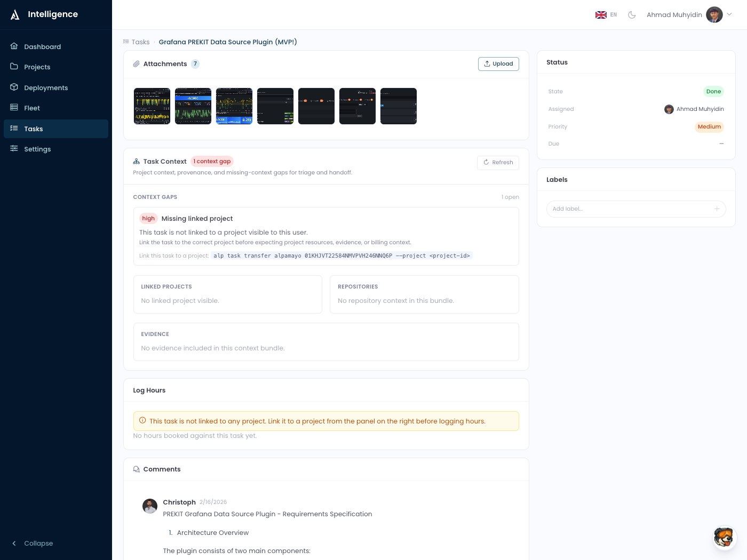Viewport: 747px width, 560px height.
Task: Click the 'Missing linked project' heading
Action: click(197, 219)
